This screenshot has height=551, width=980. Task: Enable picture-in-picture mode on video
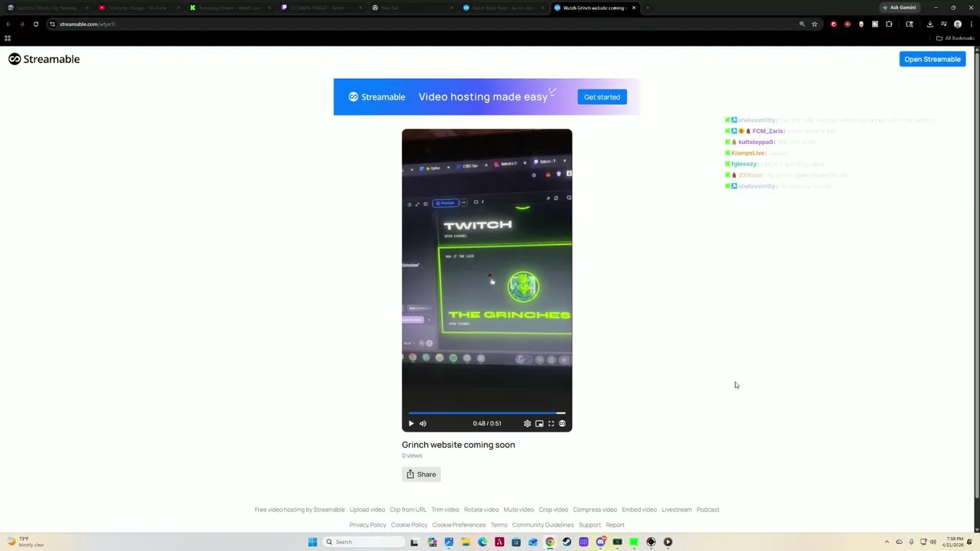point(539,423)
